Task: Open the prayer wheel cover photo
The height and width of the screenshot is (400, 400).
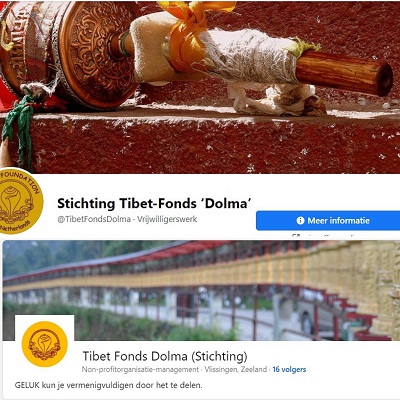Action: pyautogui.click(x=200, y=87)
